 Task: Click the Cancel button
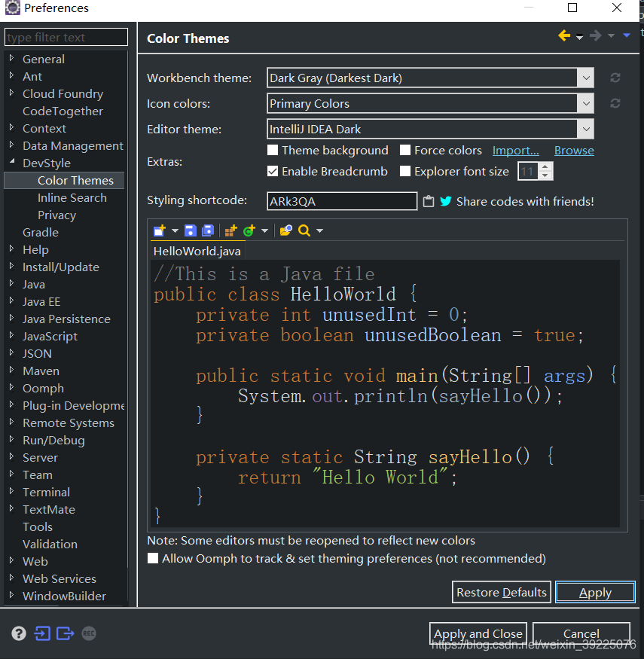tap(581, 633)
